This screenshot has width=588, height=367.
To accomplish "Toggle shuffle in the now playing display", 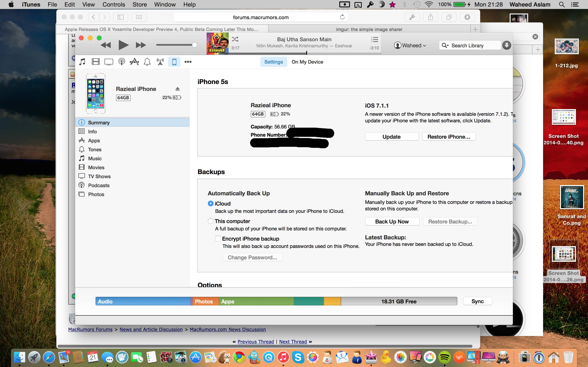I will coord(235,39).
